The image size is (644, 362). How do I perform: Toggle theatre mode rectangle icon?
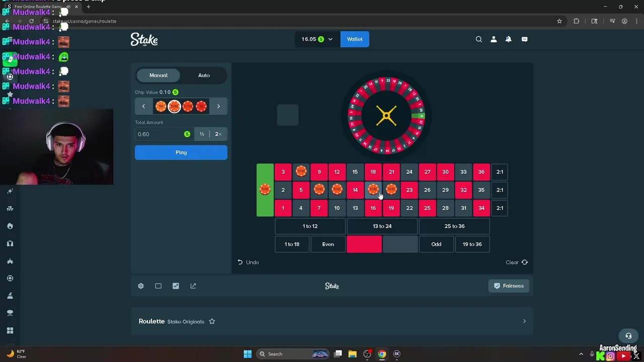click(x=158, y=286)
